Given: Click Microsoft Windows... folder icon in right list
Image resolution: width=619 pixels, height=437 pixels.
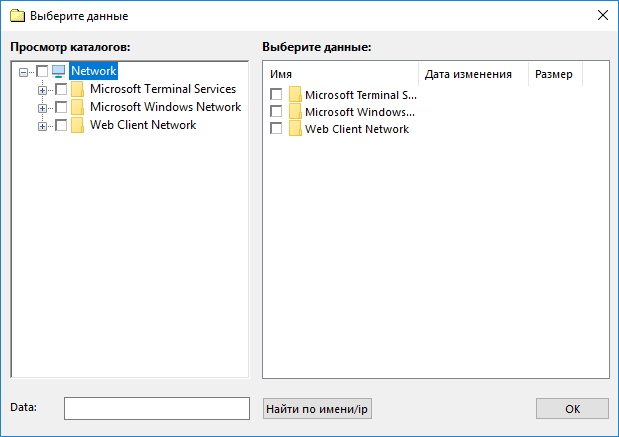Looking at the screenshot, I should [295, 112].
